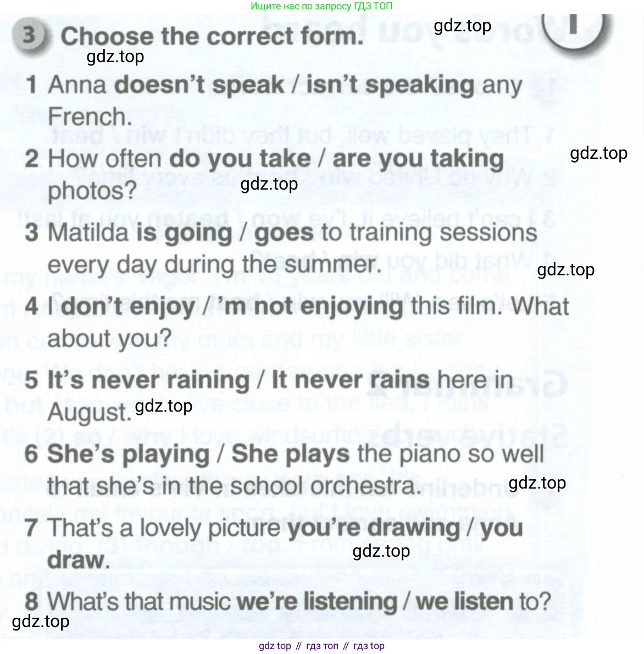
Task: Open the top 'Ищите нас по запросу ГДЗ ТОП' link
Action: 321,6
